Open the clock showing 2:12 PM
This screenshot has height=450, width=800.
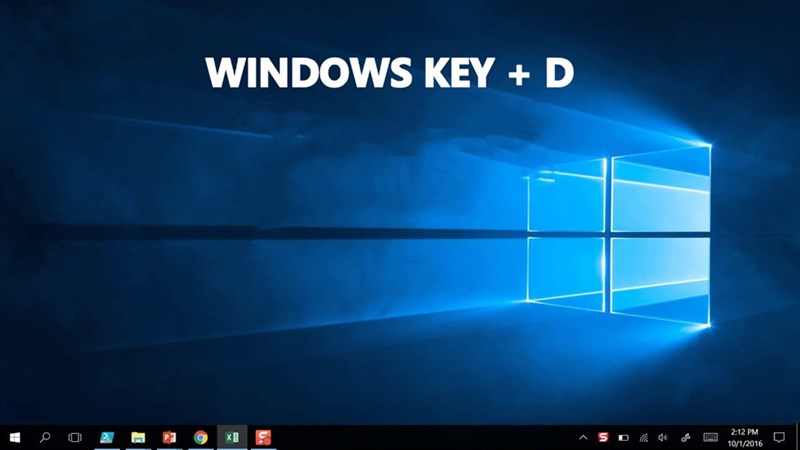pos(745,438)
